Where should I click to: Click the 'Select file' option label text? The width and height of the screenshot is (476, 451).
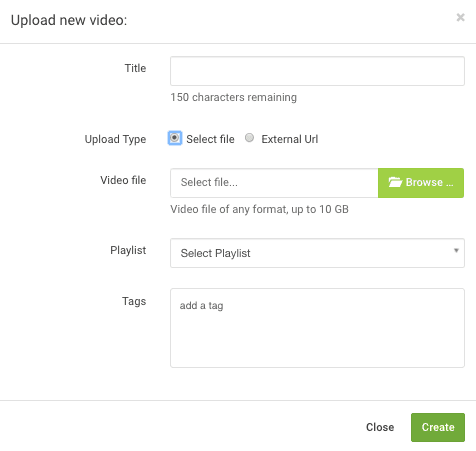click(210, 139)
